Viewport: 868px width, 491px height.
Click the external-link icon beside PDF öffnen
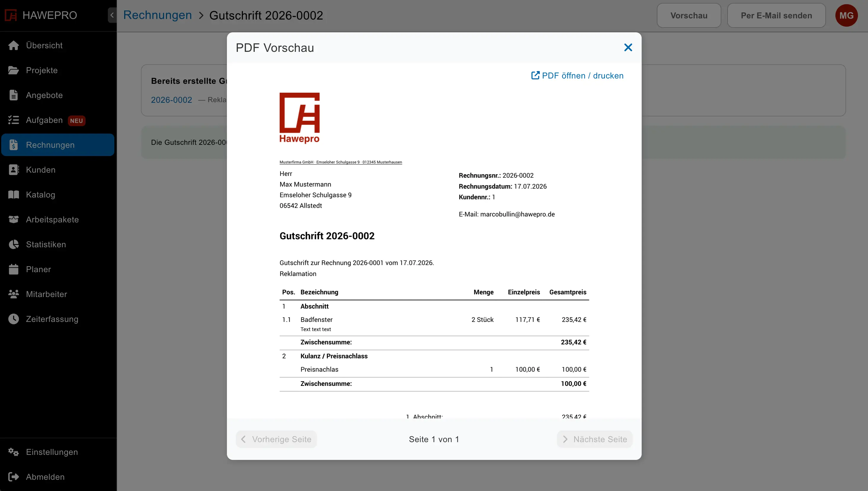click(x=535, y=75)
